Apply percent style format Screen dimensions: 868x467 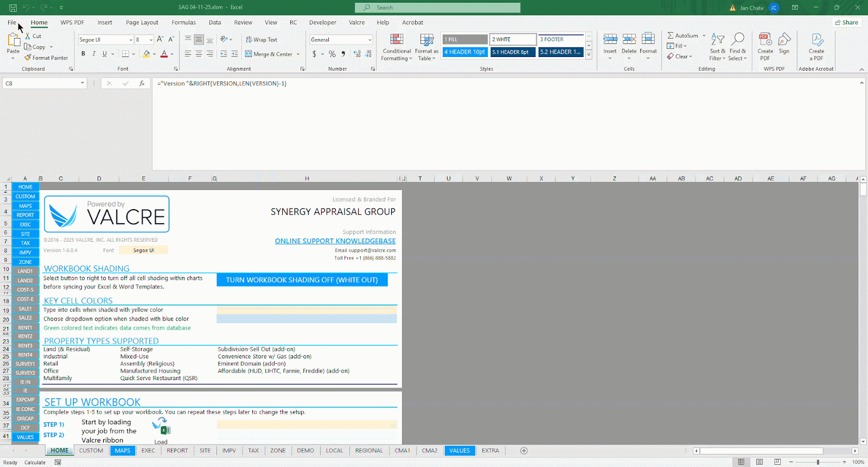pos(332,54)
